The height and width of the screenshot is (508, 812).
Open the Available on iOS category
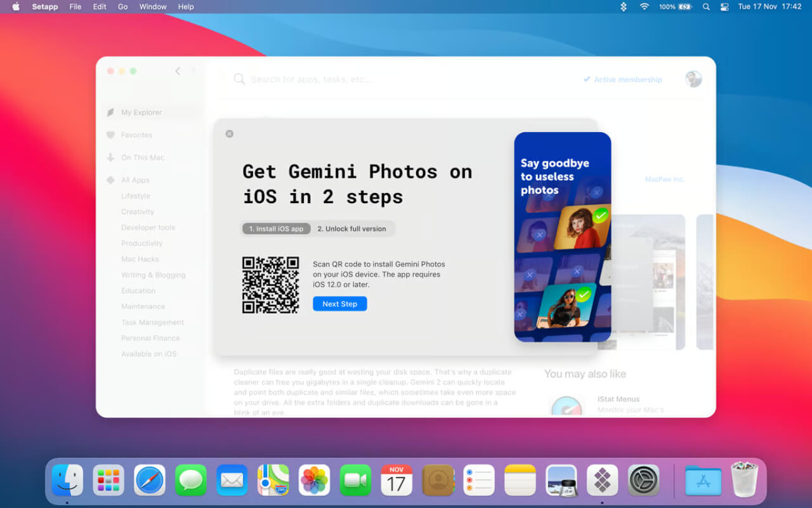149,354
